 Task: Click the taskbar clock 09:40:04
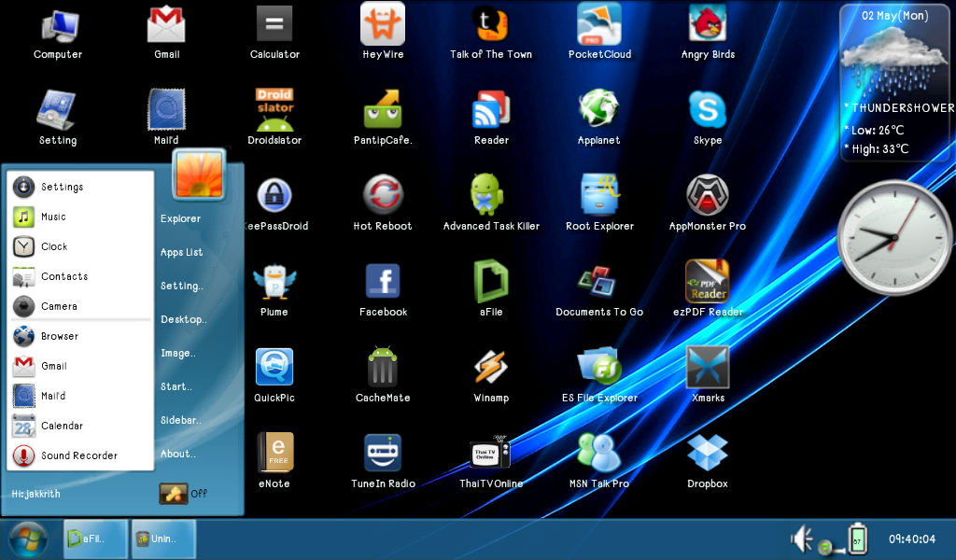pyautogui.click(x=911, y=539)
